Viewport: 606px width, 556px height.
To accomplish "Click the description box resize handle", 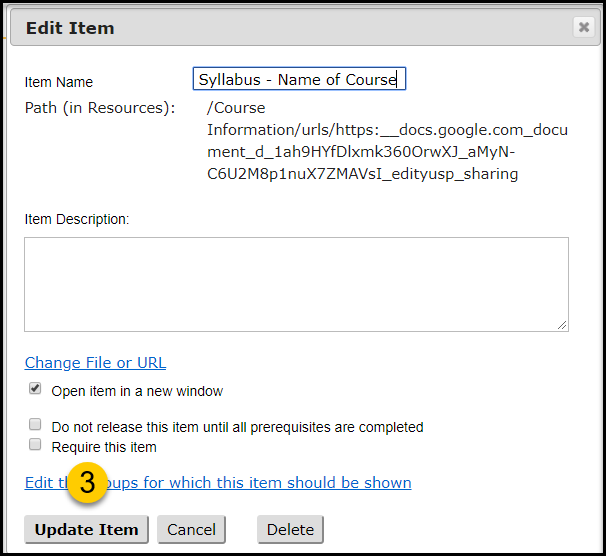I will point(562,325).
